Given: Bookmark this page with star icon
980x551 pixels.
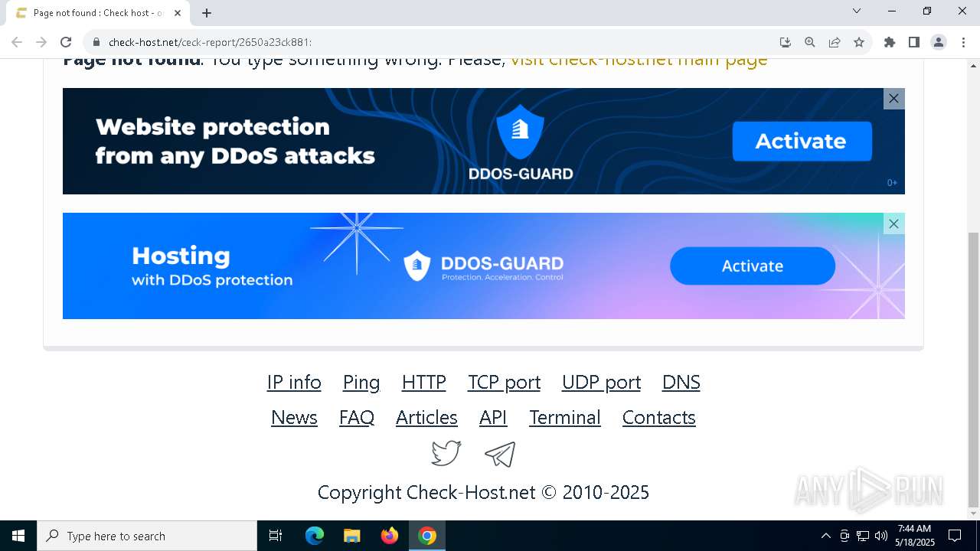Looking at the screenshot, I should (859, 42).
